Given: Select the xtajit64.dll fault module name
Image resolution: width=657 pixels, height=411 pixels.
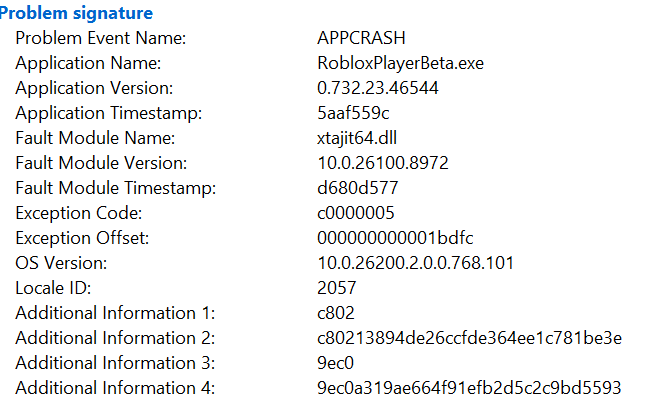Looking at the screenshot, I should [357, 138].
